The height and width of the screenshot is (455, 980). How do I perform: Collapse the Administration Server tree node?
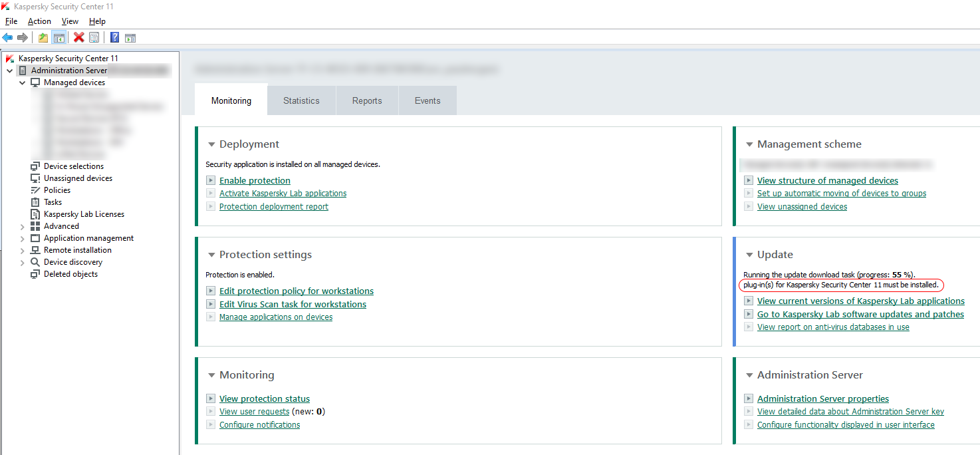(9, 71)
